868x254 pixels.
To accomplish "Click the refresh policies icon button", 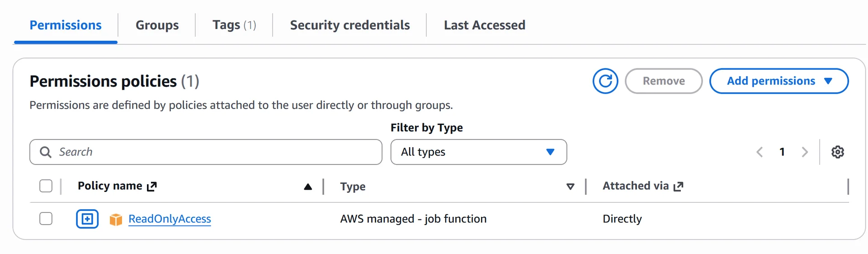I will pyautogui.click(x=605, y=81).
